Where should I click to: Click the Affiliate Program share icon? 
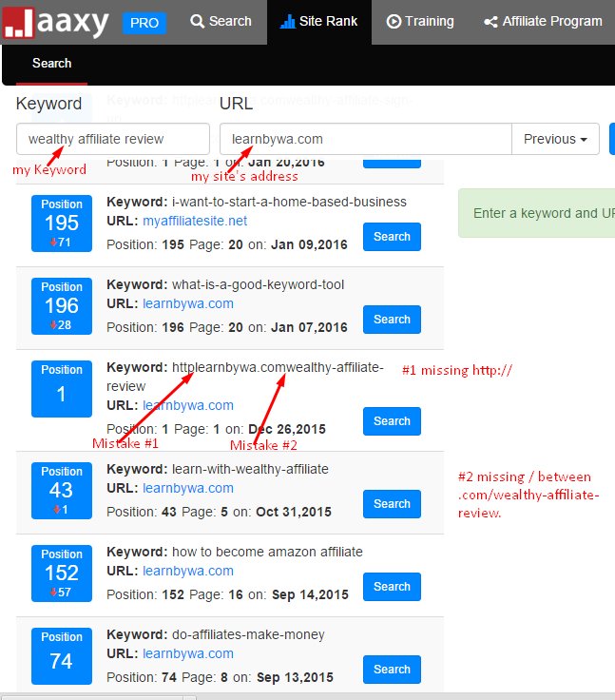pos(490,22)
